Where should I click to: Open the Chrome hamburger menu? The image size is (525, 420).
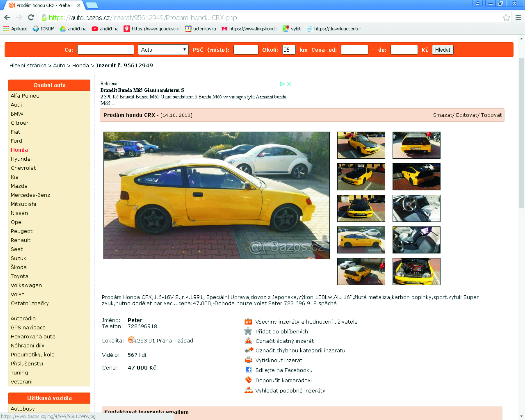(x=518, y=18)
